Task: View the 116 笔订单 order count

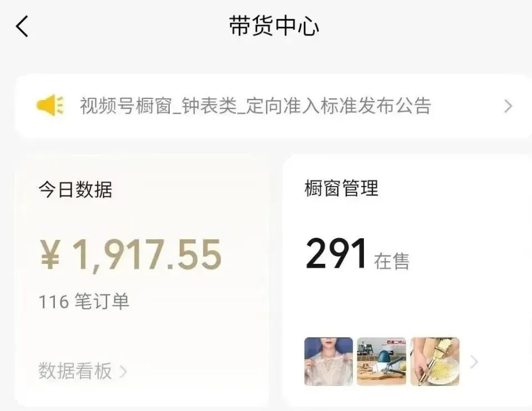Action: click(x=84, y=301)
